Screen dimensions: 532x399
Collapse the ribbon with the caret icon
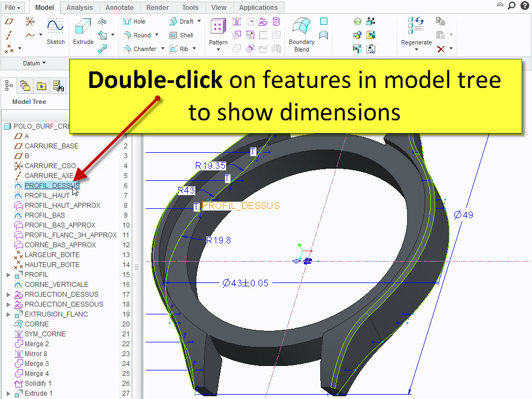[x=500, y=5]
